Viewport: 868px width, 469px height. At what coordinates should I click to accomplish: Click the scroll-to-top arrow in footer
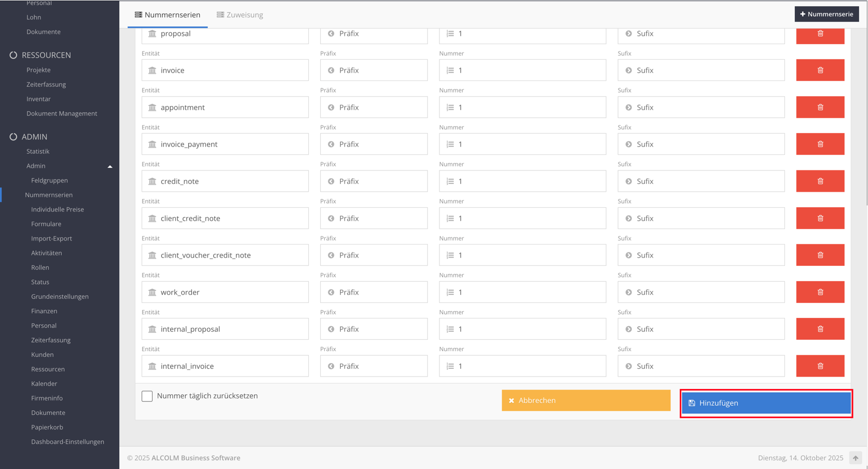tap(855, 458)
